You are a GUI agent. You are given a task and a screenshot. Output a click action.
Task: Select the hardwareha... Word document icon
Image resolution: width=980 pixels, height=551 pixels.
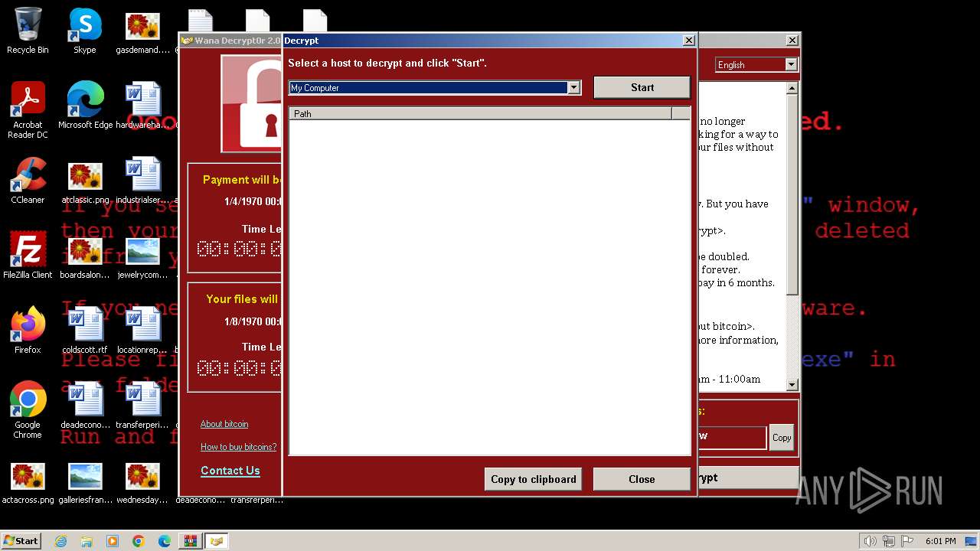(142, 106)
